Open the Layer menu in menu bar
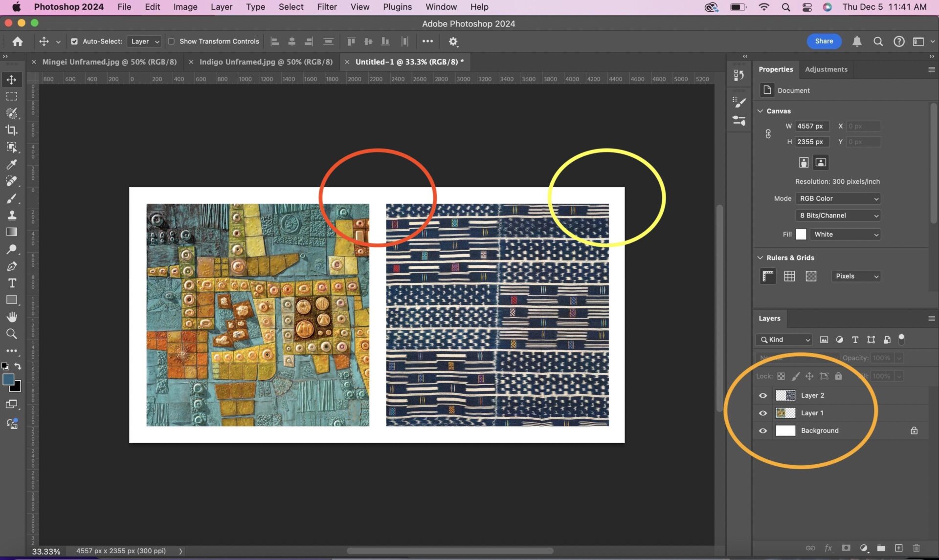The width and height of the screenshot is (939, 560). pos(222,7)
